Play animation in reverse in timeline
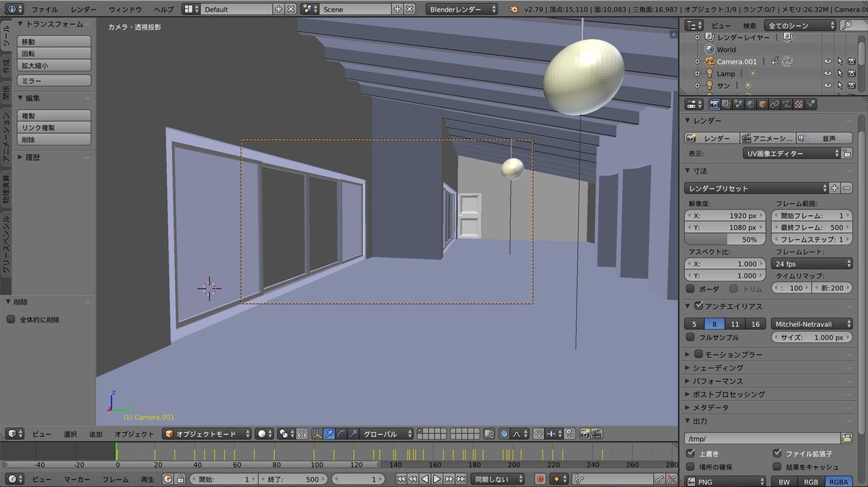Image resolution: width=868 pixels, height=487 pixels. pos(425,479)
